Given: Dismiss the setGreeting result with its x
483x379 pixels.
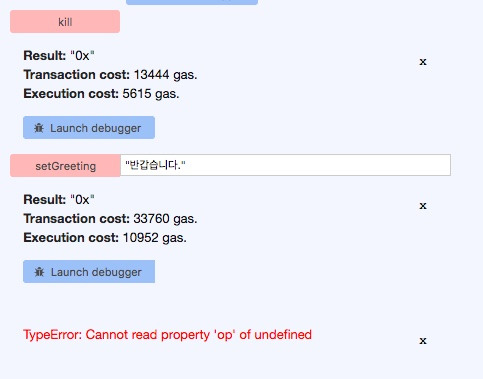Looking at the screenshot, I should coord(423,206).
